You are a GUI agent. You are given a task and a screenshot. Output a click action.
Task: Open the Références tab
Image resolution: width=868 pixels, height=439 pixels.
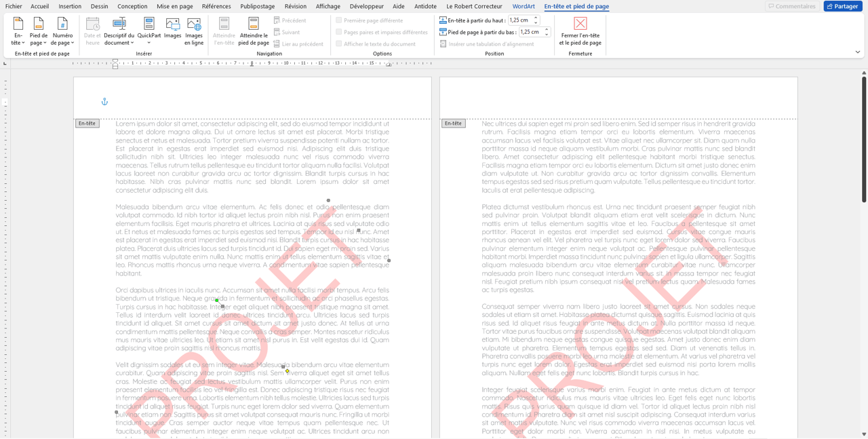pos(216,6)
